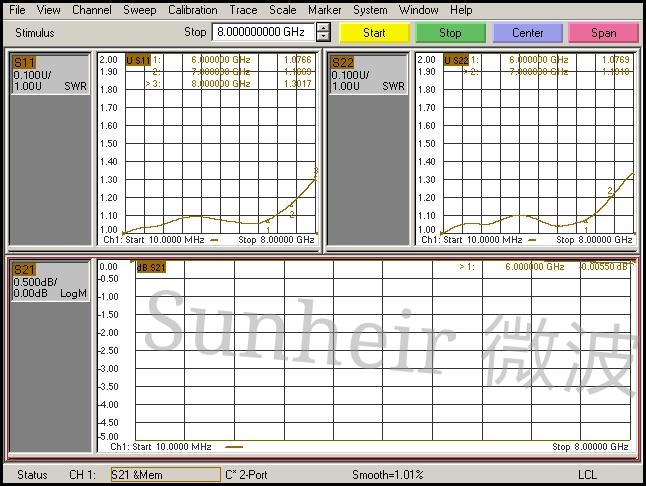This screenshot has height=486, width=646.
Task: Click S22 plot Start 10.0000 MHz label
Action: tap(472, 240)
